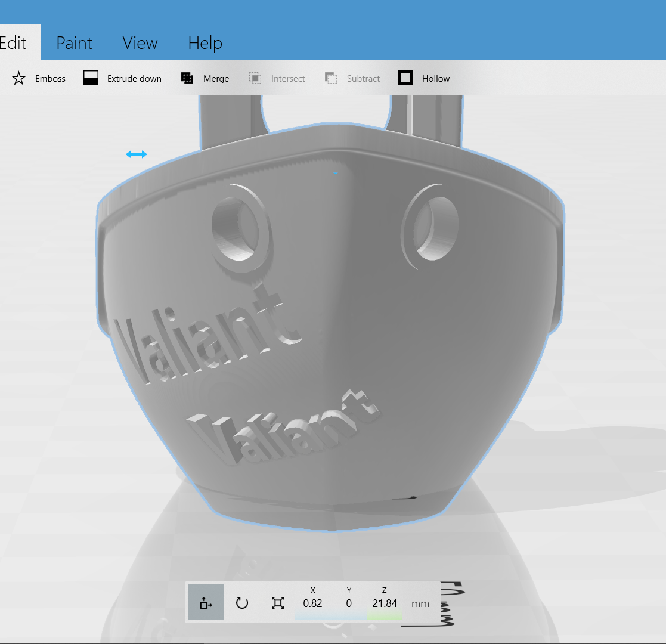Click the green Z value slider bar
This screenshot has width=666, height=644.
pos(385,617)
